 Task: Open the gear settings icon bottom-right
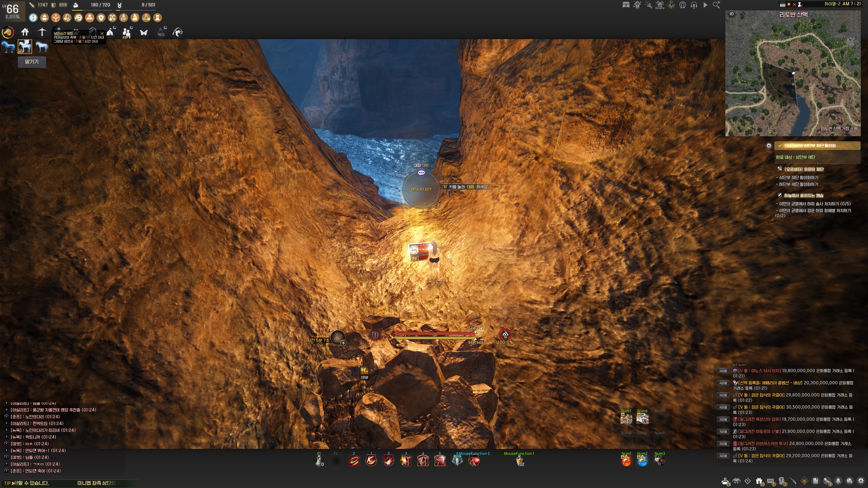(861, 481)
